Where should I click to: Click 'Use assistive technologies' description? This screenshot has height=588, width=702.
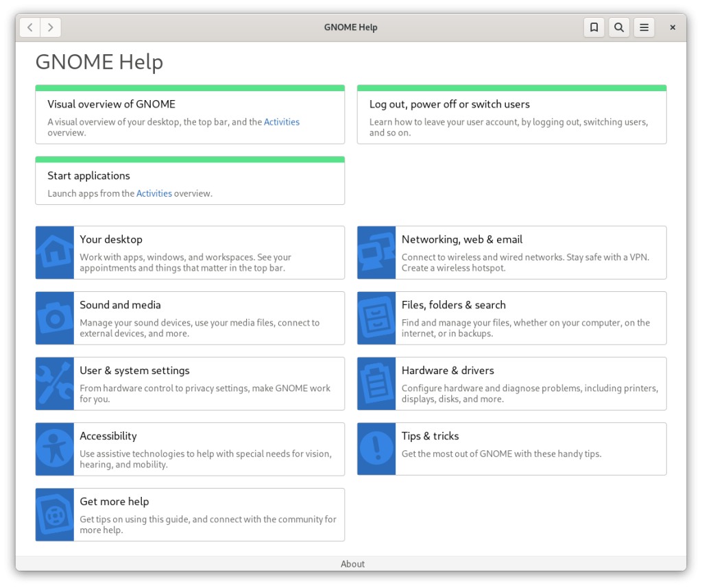(x=206, y=459)
